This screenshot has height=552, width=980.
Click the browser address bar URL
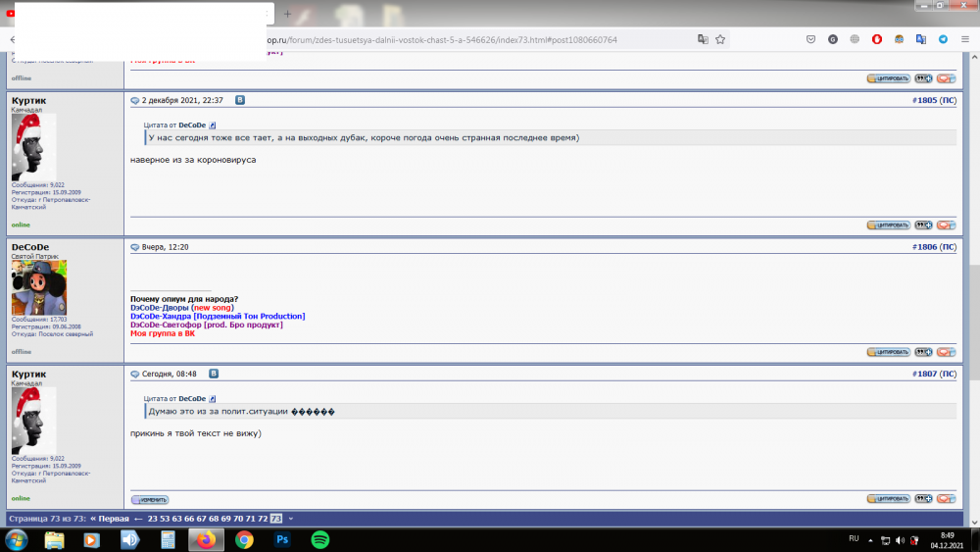pos(442,40)
